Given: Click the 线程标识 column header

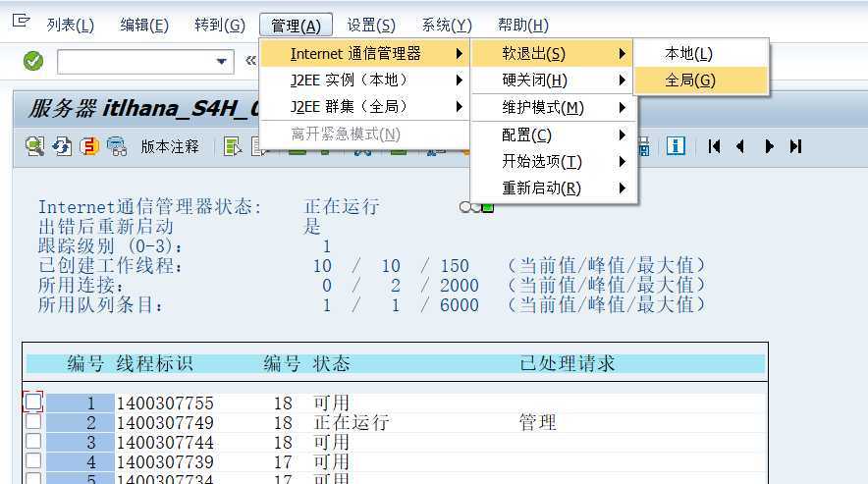Looking at the screenshot, I should (154, 364).
